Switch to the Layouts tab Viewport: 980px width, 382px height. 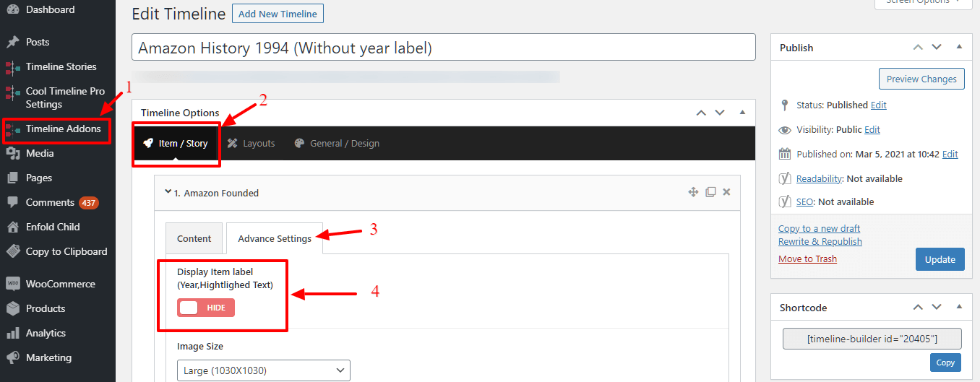(x=251, y=143)
